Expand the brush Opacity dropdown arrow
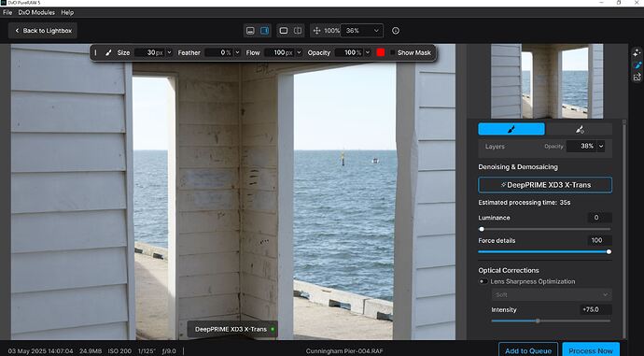 tap(368, 52)
